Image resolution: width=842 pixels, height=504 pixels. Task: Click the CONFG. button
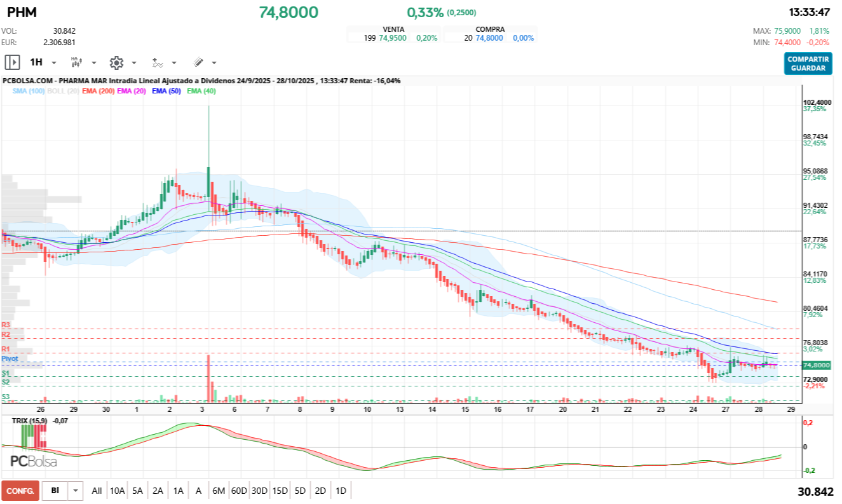(20, 491)
